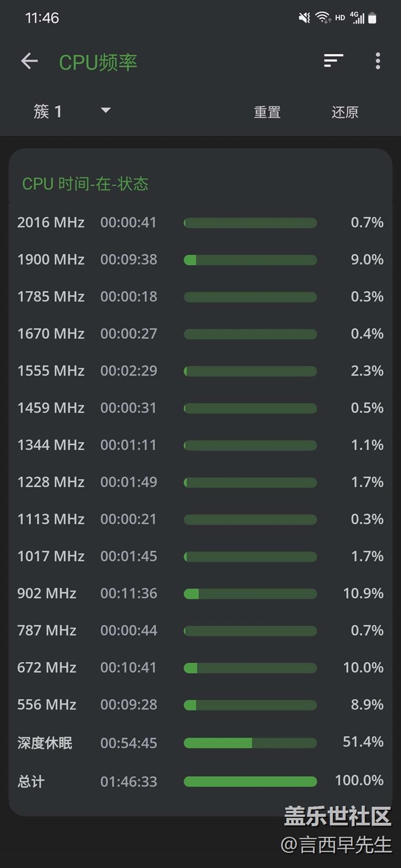Expand the cluster dropdown arrow
401x868 pixels.
click(x=105, y=111)
